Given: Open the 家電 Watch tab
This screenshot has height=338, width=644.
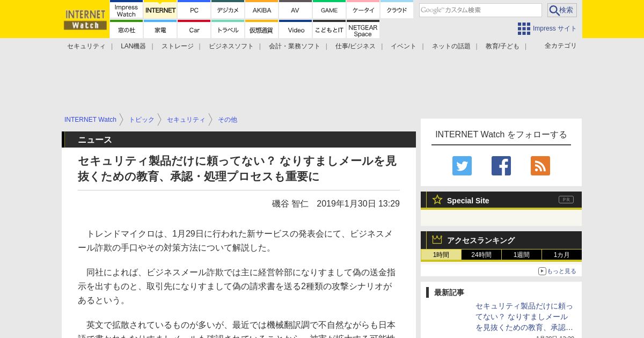Looking at the screenshot, I should pyautogui.click(x=160, y=30).
